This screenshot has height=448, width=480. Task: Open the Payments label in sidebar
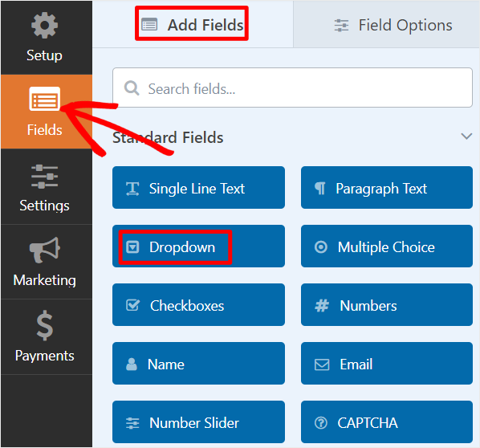tap(45, 356)
